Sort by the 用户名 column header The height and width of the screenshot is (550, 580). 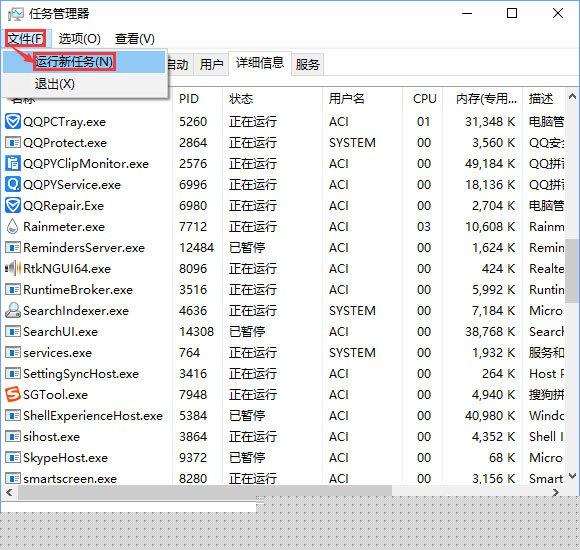point(362,99)
